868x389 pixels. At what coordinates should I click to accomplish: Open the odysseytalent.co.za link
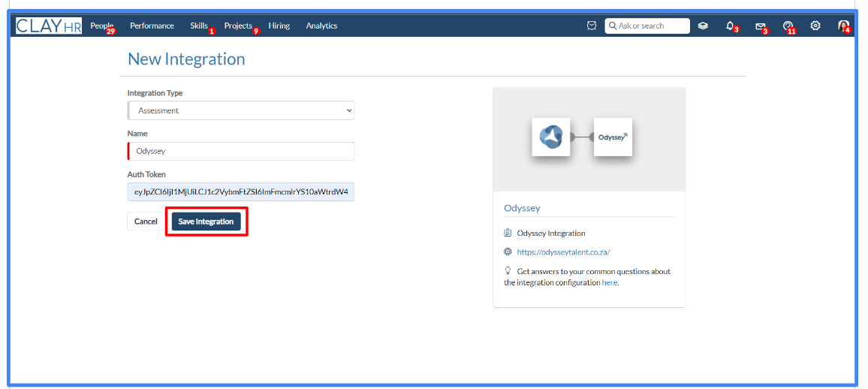click(563, 252)
